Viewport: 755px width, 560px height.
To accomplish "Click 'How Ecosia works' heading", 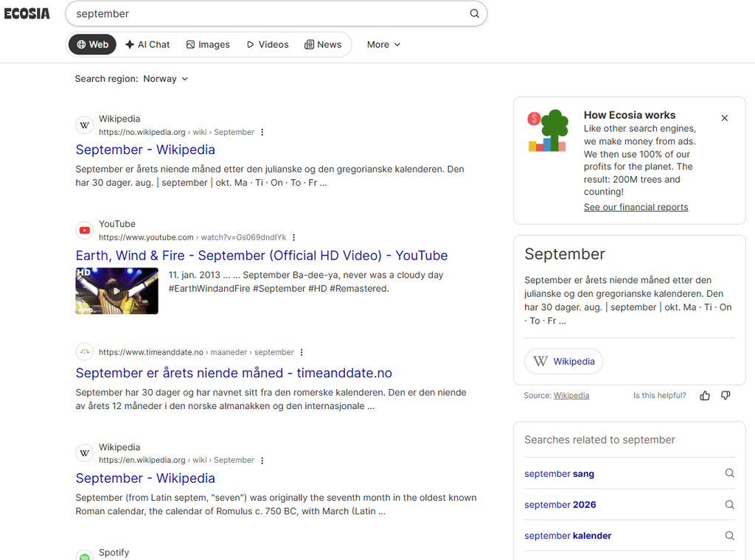I will coord(630,115).
